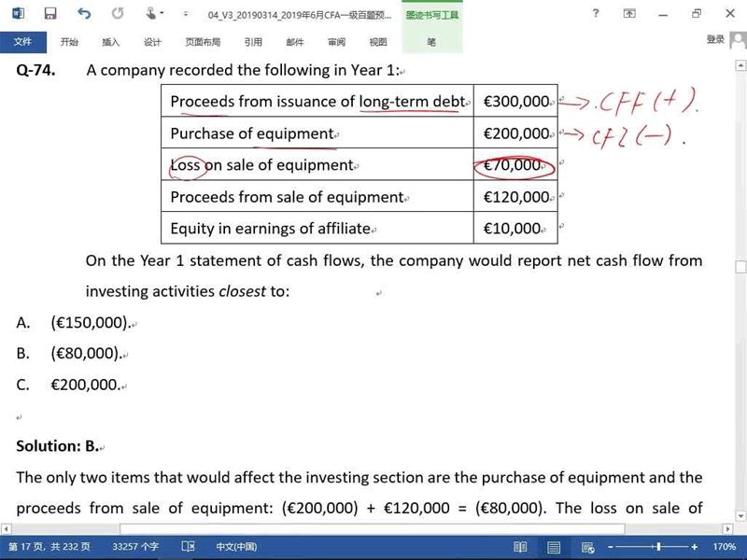Click the 'Q-74.' question label
Viewport: 747px width, 560px height.
(35, 70)
